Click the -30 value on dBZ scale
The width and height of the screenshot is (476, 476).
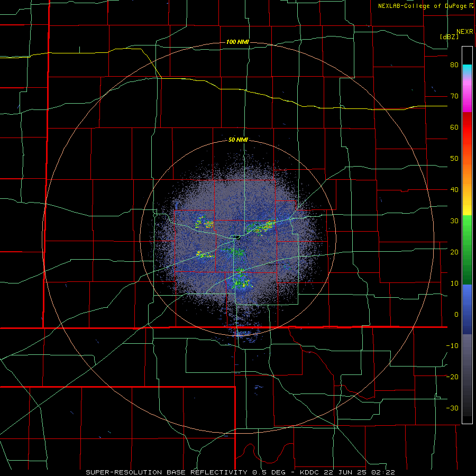pos(452,408)
